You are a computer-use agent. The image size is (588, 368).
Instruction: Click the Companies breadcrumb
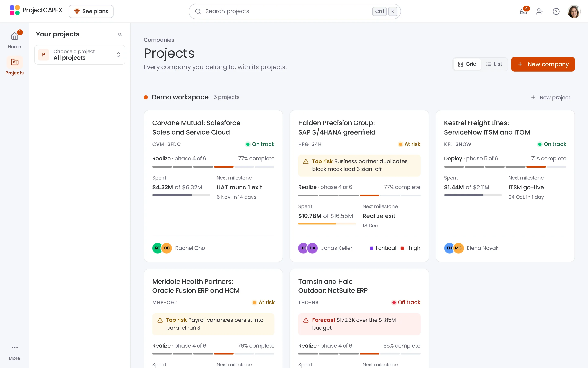coord(159,40)
